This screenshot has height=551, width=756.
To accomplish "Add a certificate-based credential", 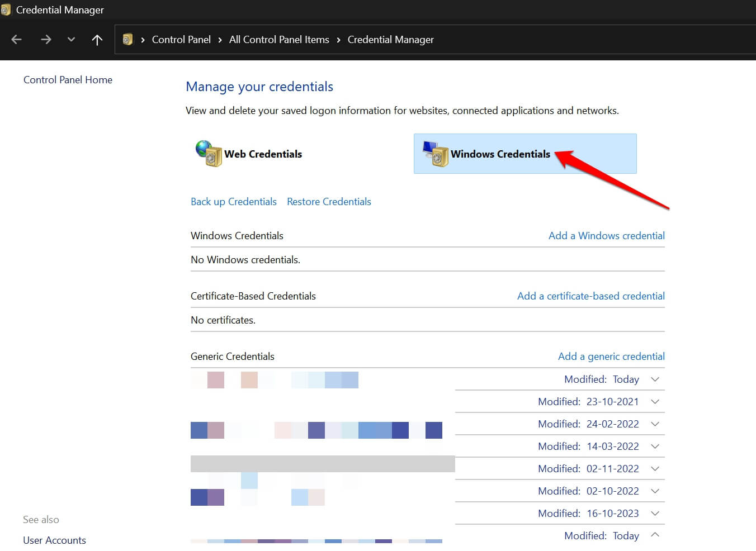I will (590, 296).
